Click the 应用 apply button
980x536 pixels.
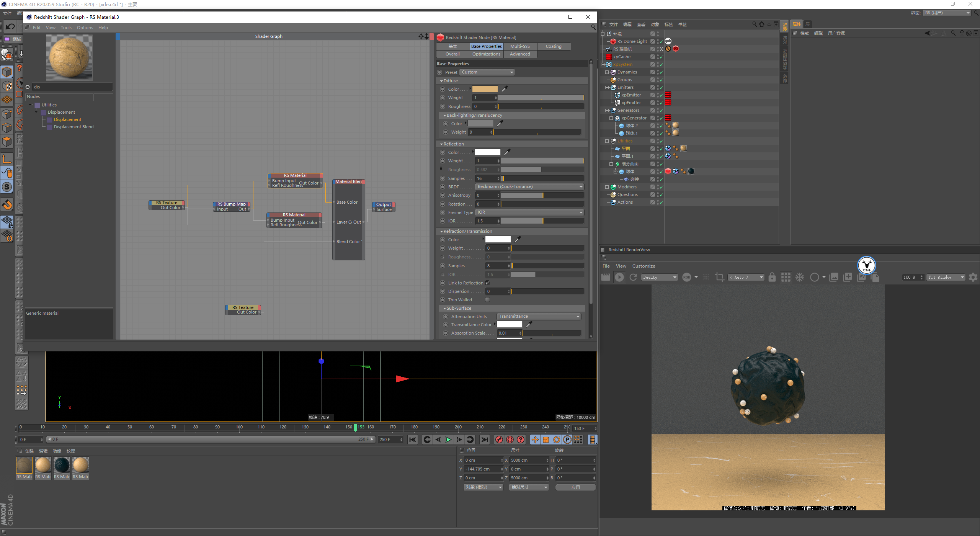click(575, 487)
